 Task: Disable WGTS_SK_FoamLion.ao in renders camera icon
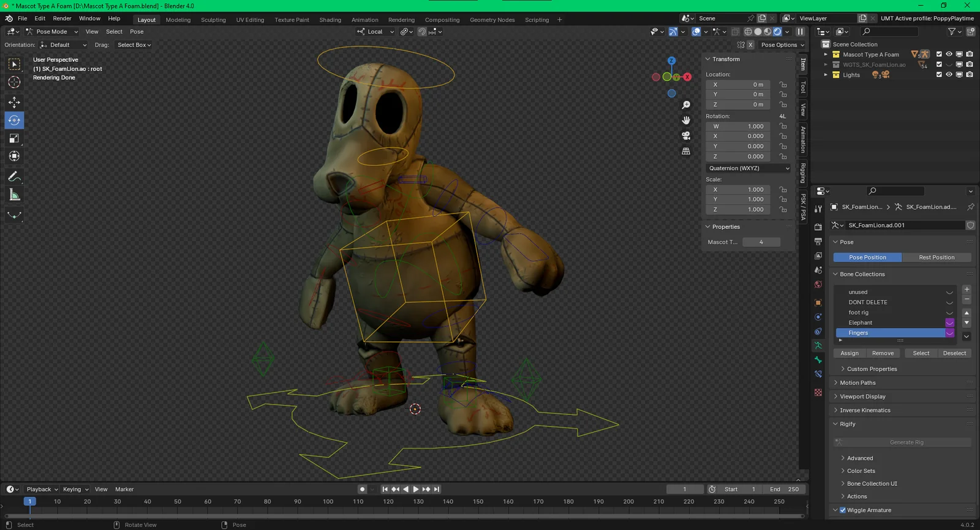[969, 64]
